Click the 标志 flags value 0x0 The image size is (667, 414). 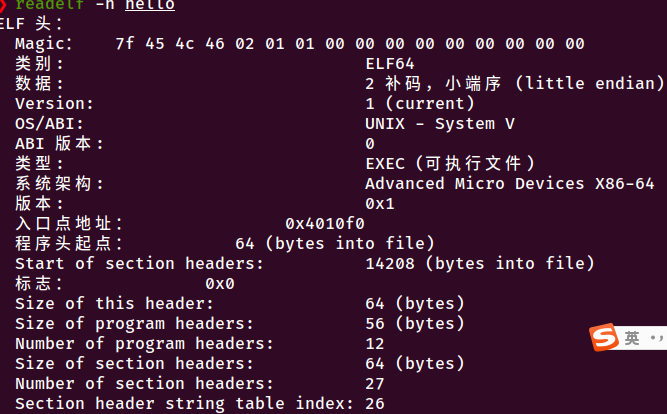(x=220, y=284)
